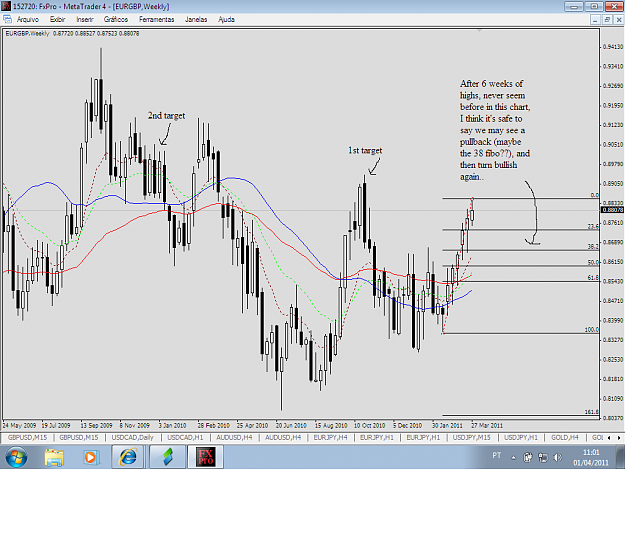The width and height of the screenshot is (625, 535).
Task: Switch to the USDCAD,H1 chart tab
Action: (185, 438)
